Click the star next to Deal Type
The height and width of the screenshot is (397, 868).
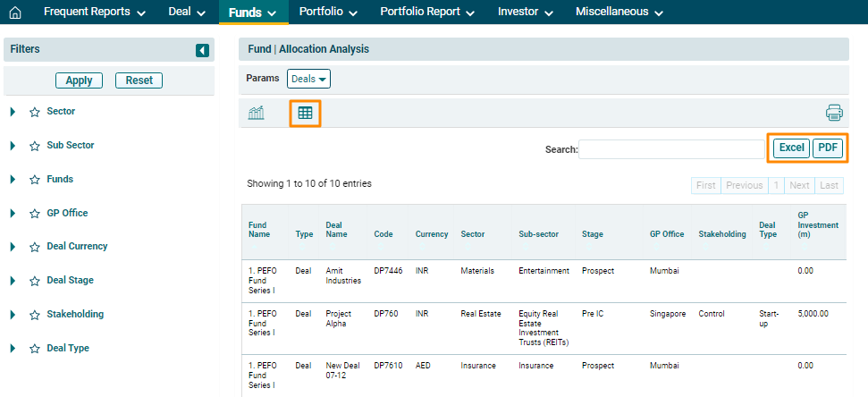[35, 349]
